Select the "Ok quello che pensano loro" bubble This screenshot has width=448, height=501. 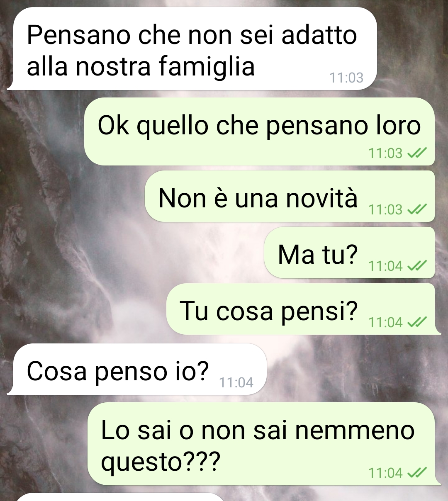tap(260, 131)
